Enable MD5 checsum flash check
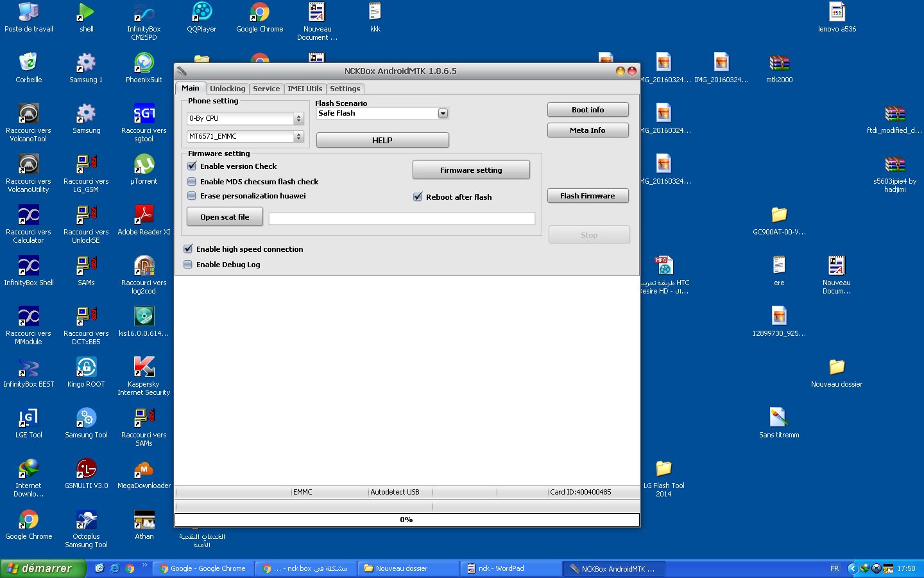The height and width of the screenshot is (578, 924). click(192, 182)
